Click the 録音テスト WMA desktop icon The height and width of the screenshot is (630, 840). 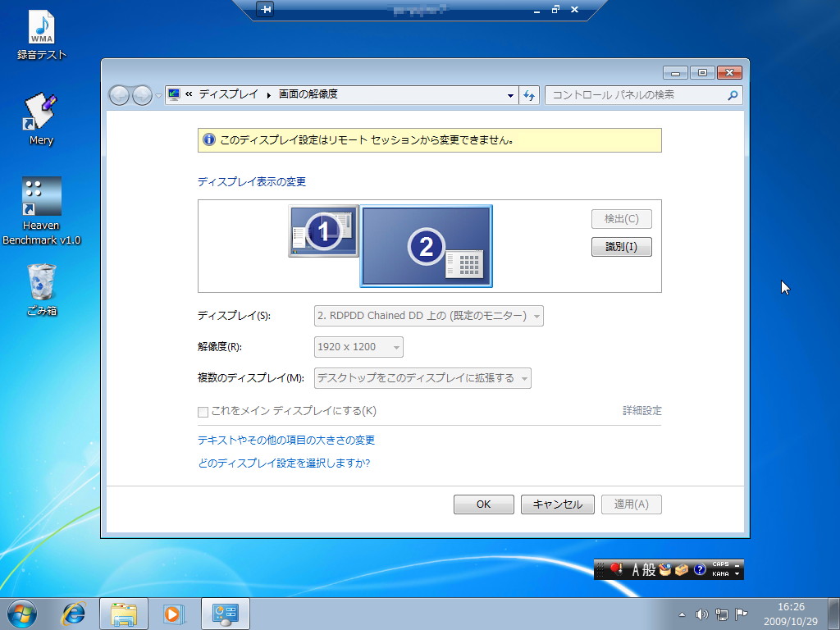coord(41,34)
